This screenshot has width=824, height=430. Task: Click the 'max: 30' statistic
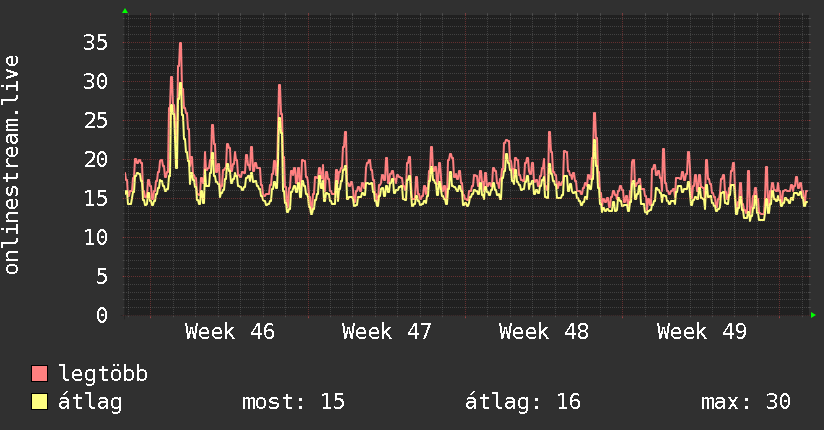point(746,402)
